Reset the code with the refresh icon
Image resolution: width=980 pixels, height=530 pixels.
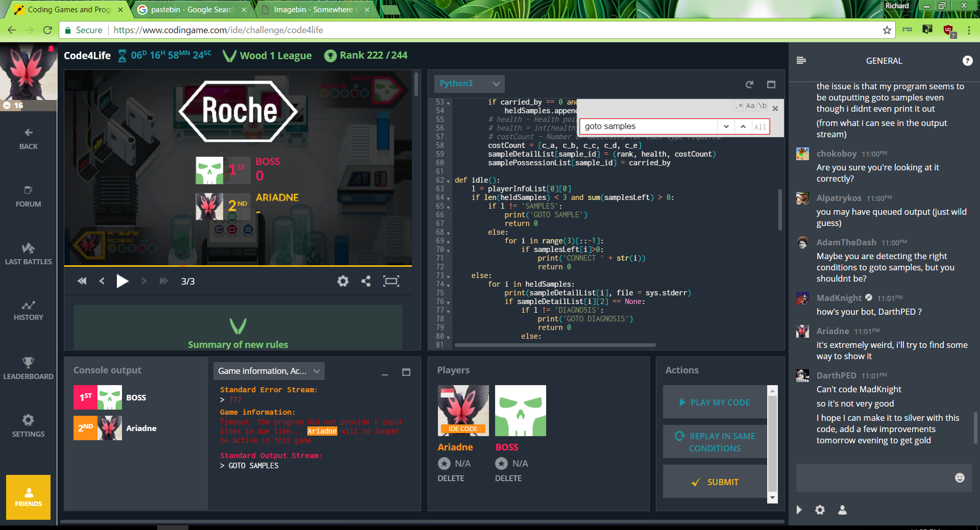[x=749, y=84]
